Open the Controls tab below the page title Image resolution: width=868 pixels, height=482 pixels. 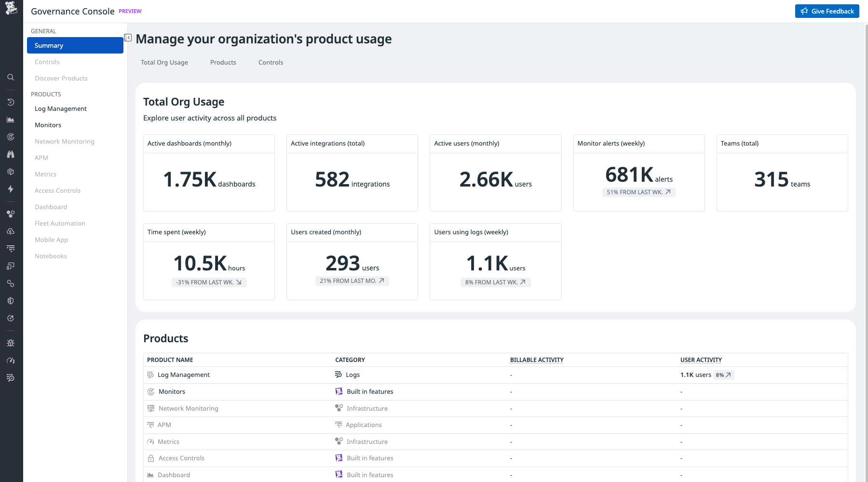(x=271, y=62)
